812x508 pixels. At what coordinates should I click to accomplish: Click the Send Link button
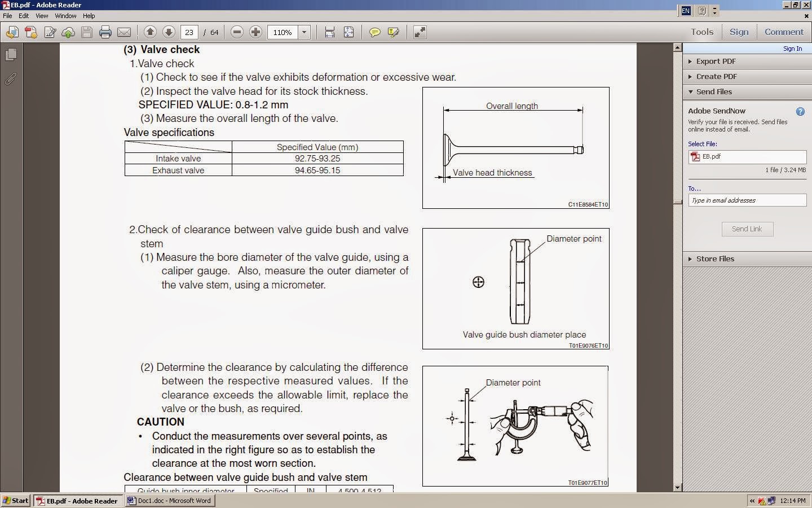click(747, 229)
